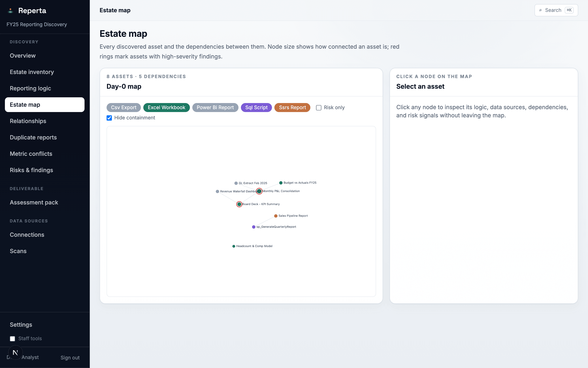Click the Reperta logo icon
Viewport: 588px width, 368px height.
point(10,11)
